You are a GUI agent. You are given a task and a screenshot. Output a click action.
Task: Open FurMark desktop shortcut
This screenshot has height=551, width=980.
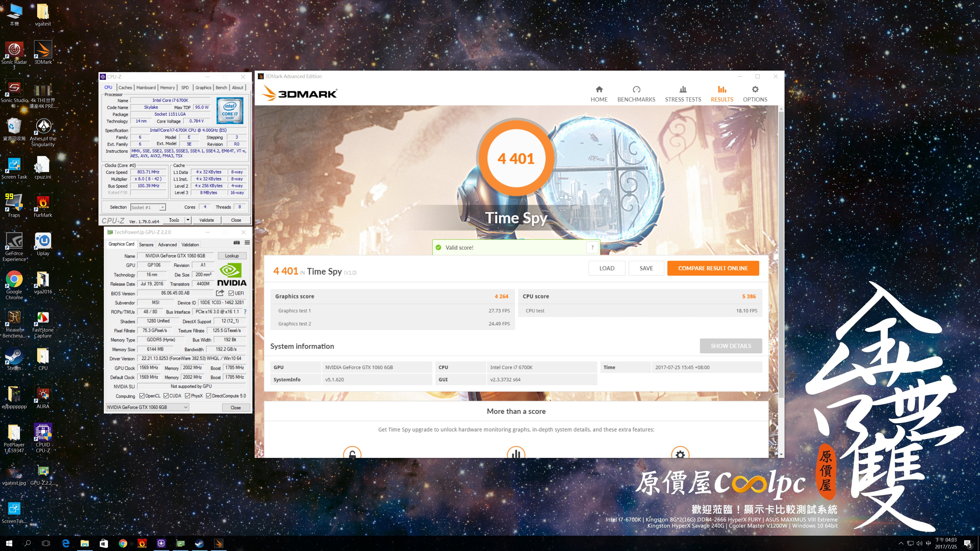pyautogui.click(x=43, y=206)
